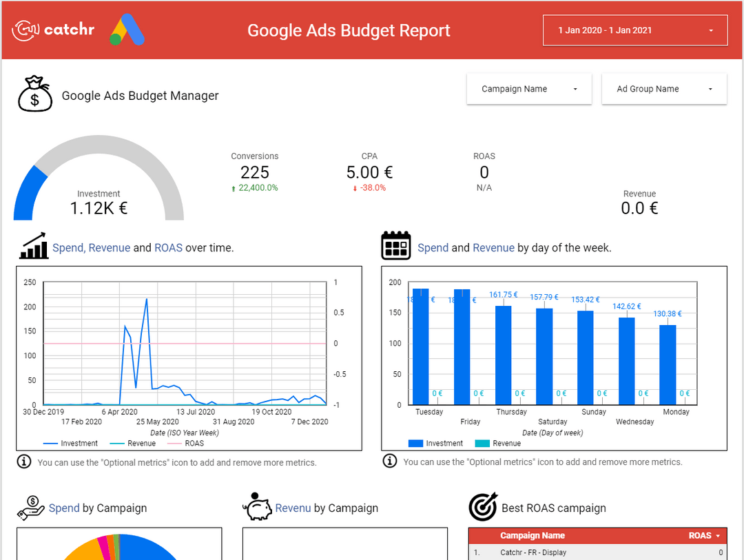Click the catchr logo in the header
The image size is (744, 560).
[52, 30]
